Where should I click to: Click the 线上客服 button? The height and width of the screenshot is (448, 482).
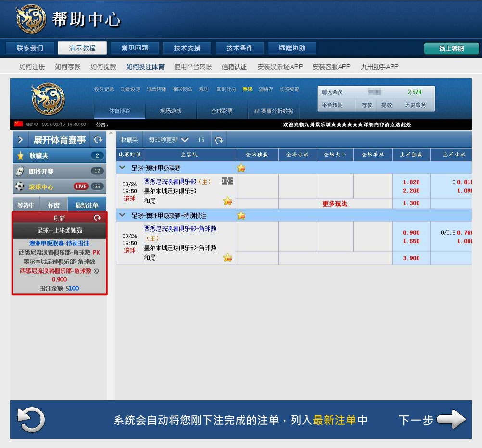[x=451, y=49]
